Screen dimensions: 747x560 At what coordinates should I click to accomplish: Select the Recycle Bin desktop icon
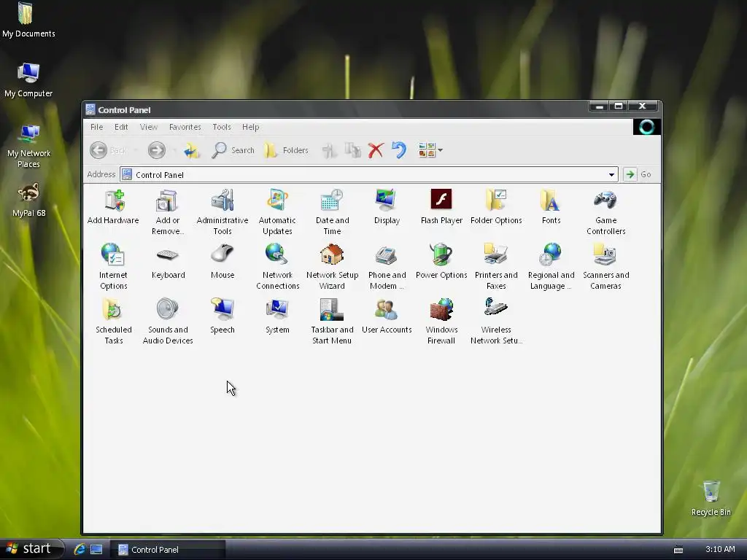pyautogui.click(x=711, y=499)
